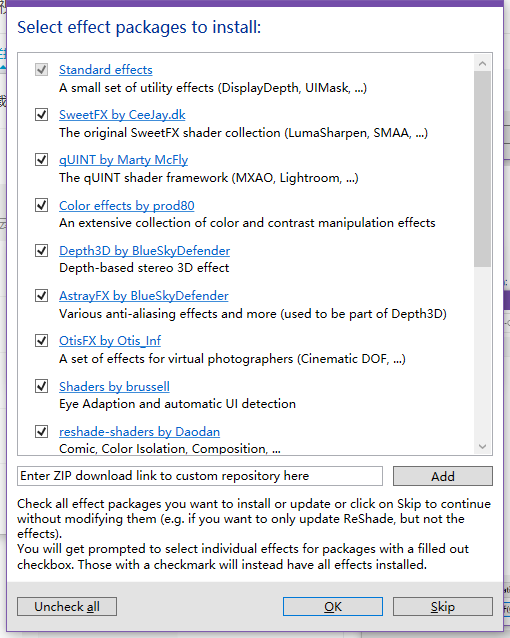Open the SweetFX by CeeJay.dk link
Screen dimensions: 510x638
pos(122,115)
